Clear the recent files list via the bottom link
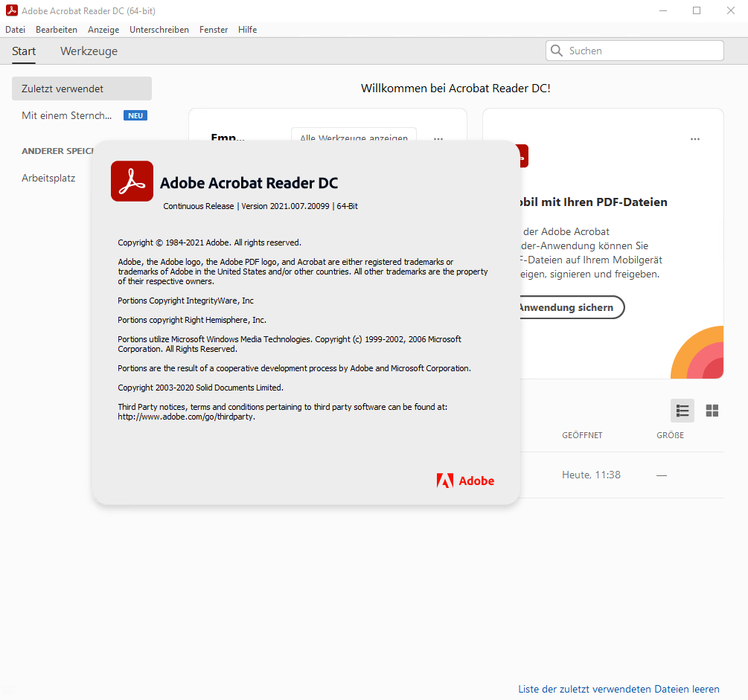Viewport: 748px width, 700px height. [x=618, y=689]
